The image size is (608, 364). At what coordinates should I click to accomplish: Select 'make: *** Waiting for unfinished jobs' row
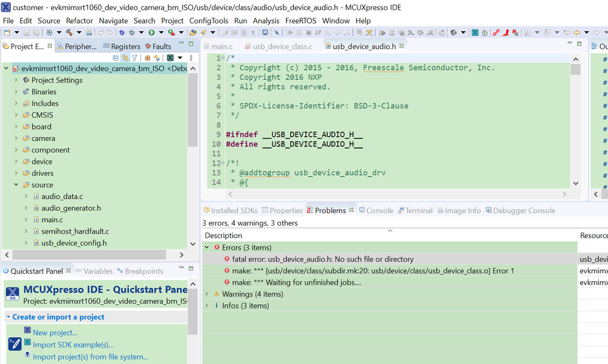click(390, 282)
